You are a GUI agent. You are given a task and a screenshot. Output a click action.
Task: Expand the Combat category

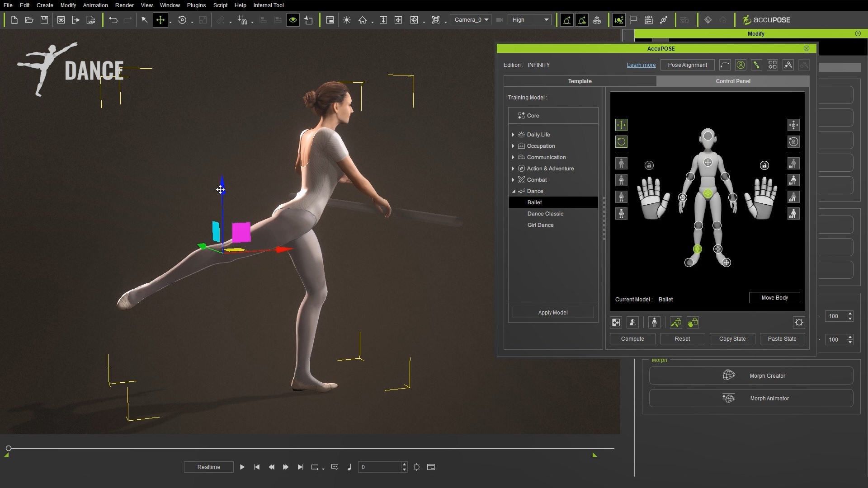[513, 180]
